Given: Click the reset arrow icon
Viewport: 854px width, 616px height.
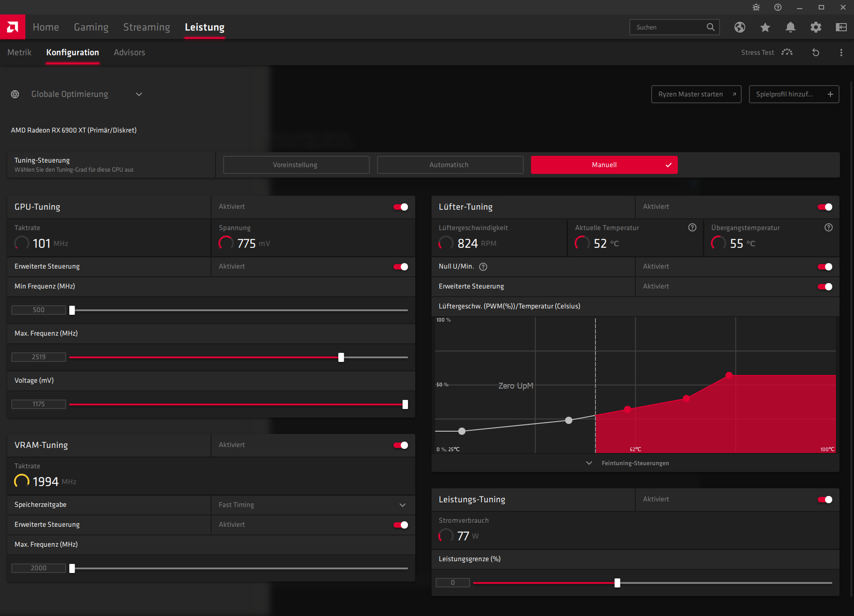Looking at the screenshot, I should [x=816, y=53].
